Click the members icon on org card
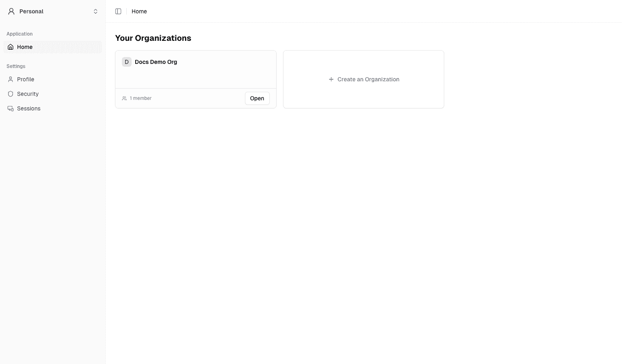Image resolution: width=622 pixels, height=364 pixels. 124,98
